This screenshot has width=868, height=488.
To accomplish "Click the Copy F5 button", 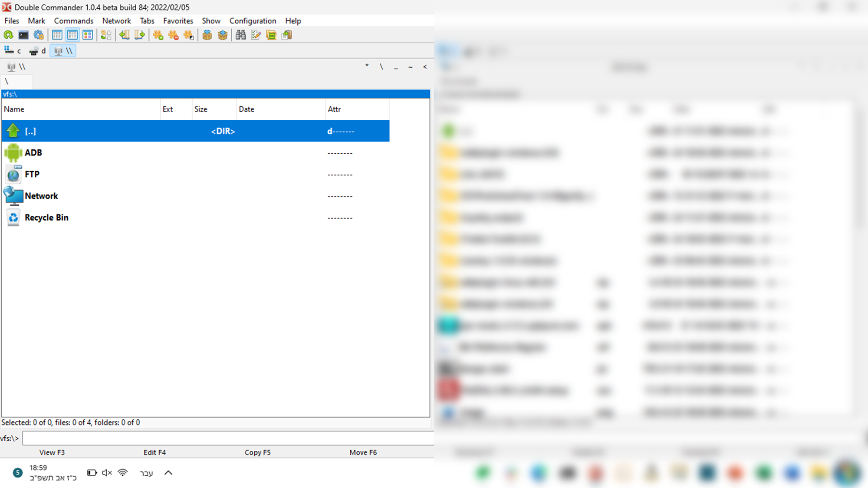I will pos(258,452).
